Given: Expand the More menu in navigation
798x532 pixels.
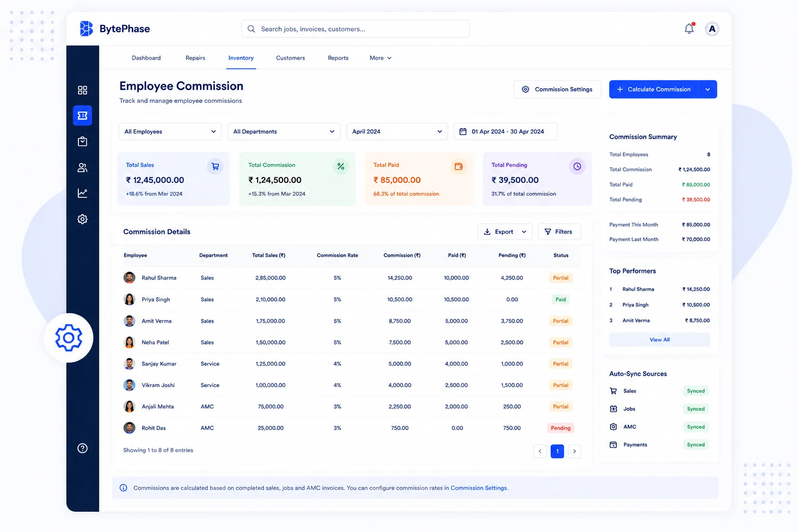Looking at the screenshot, I should pos(381,58).
